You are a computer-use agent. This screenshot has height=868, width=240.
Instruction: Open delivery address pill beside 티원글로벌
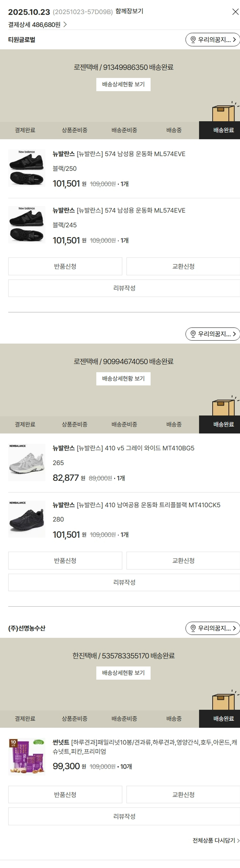point(212,40)
